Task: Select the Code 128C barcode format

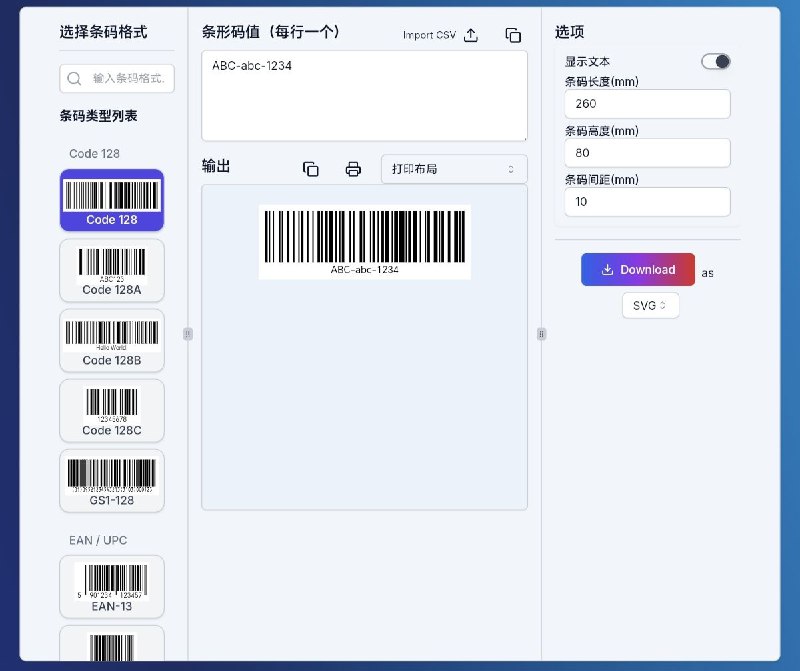Action: [x=112, y=410]
